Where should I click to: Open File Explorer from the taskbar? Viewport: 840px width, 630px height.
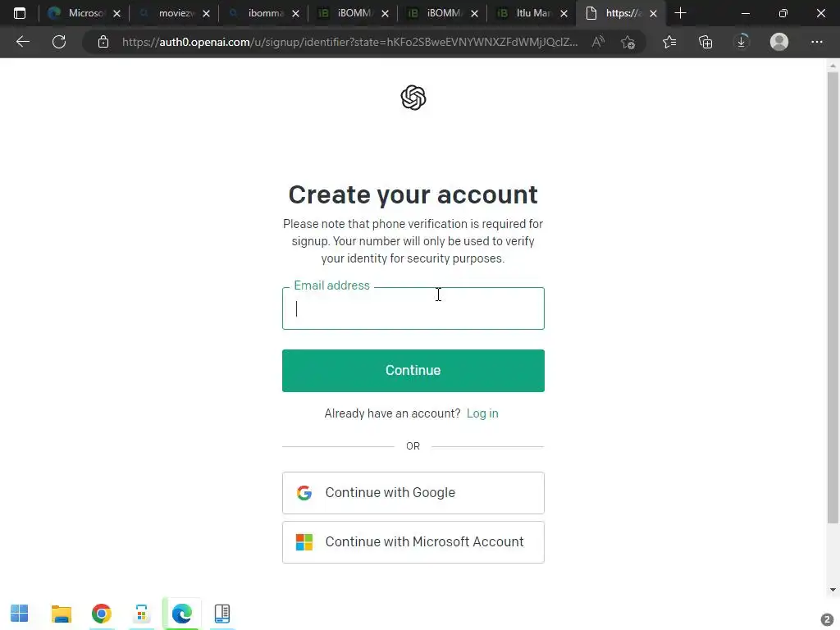(61, 614)
